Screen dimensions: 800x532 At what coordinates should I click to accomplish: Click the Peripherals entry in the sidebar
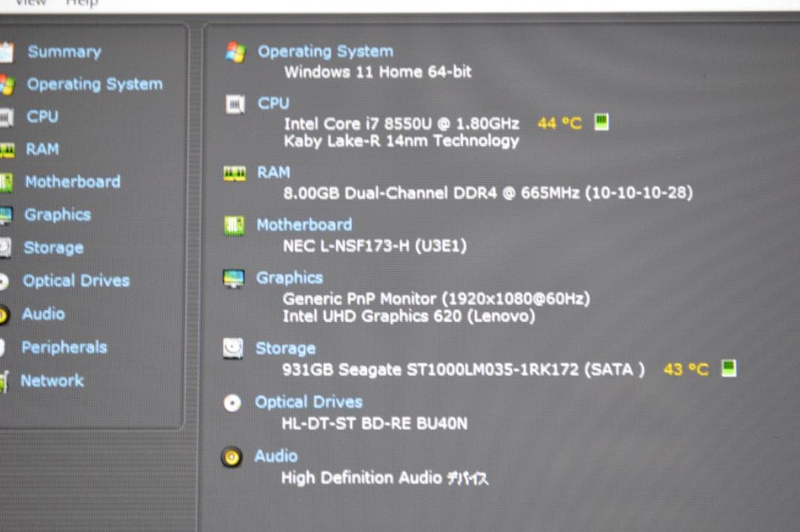pos(64,347)
